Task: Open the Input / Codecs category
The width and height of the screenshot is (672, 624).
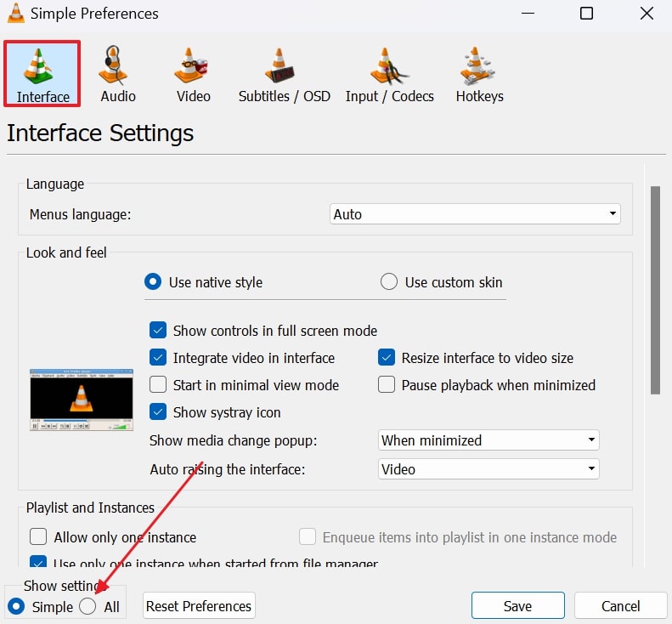Action: click(390, 74)
